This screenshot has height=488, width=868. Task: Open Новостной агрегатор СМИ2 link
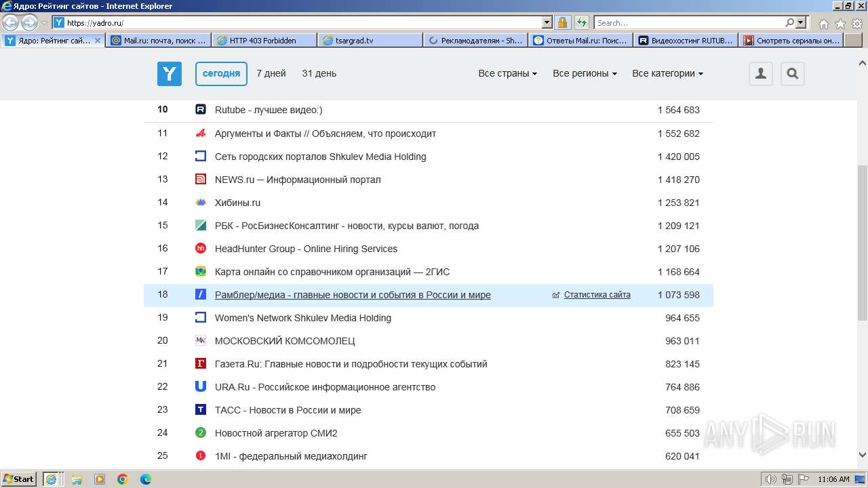point(276,433)
